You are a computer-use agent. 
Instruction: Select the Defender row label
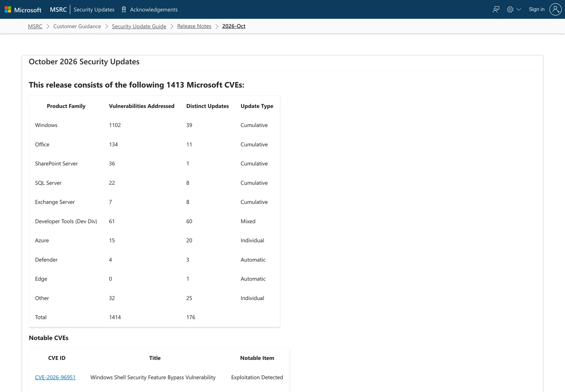[46, 260]
